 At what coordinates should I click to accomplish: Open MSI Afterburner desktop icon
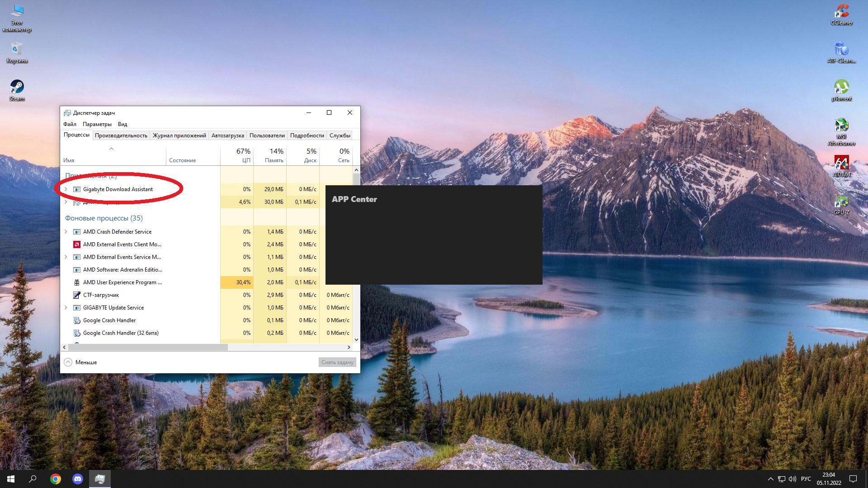[x=841, y=131]
